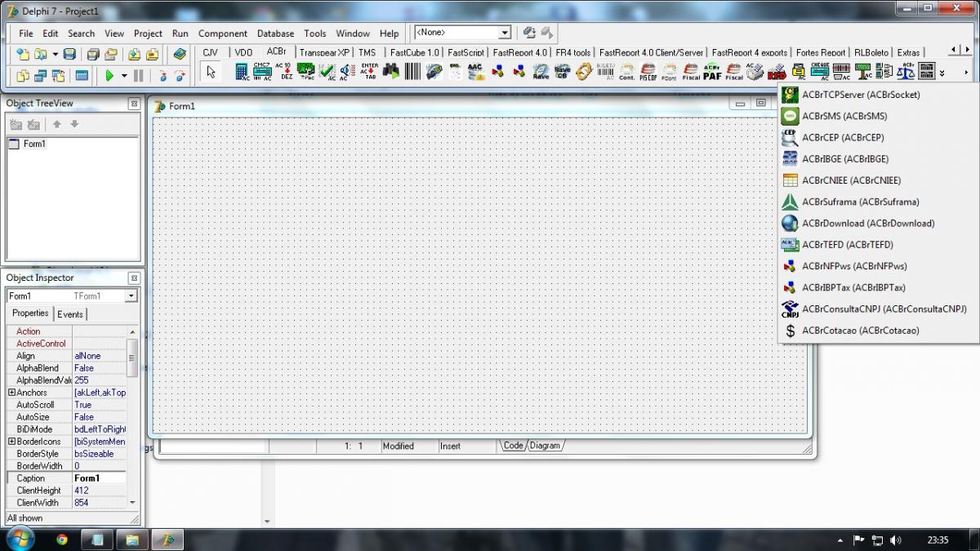Switch to the RLBoleto palette tab
The image size is (980, 551).
[x=871, y=52]
